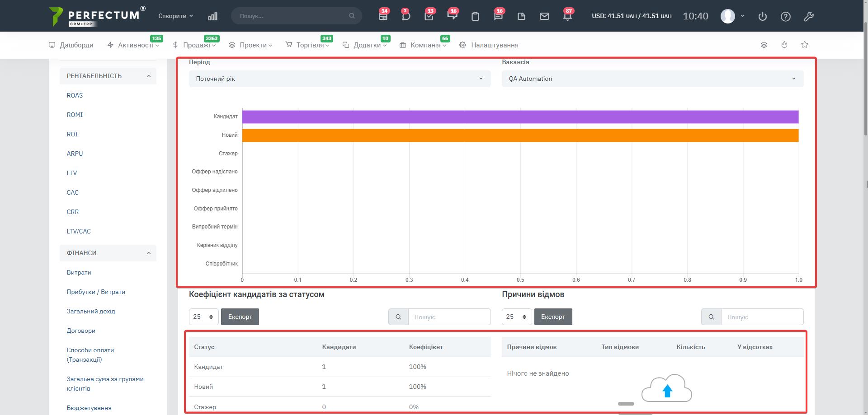Open the help question mark icon
Viewport: 868px width, 415px height.
785,17
